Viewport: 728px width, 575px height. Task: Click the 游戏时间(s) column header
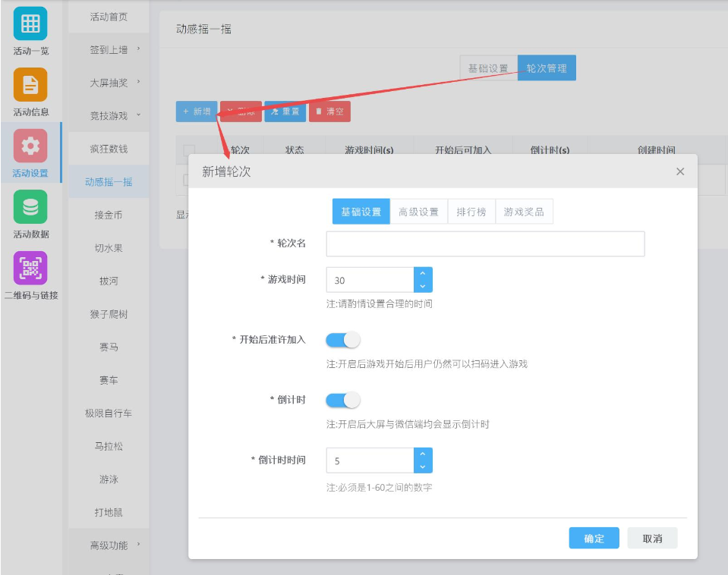[x=369, y=150]
